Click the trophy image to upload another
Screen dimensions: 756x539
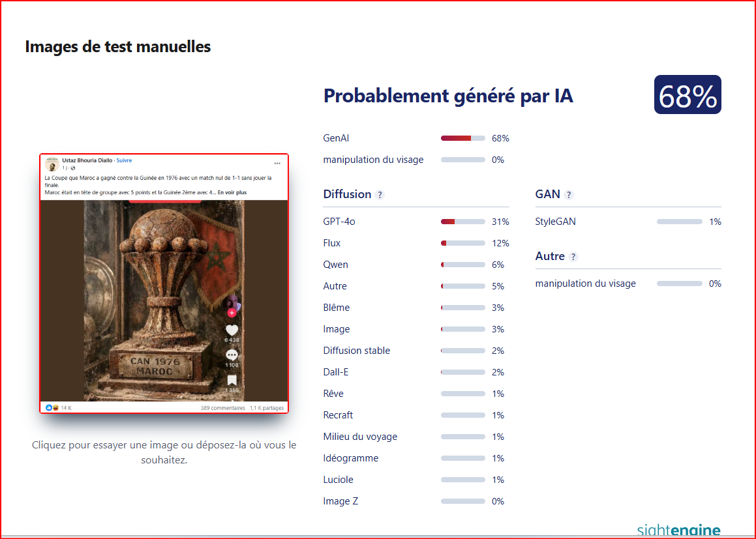tap(163, 300)
